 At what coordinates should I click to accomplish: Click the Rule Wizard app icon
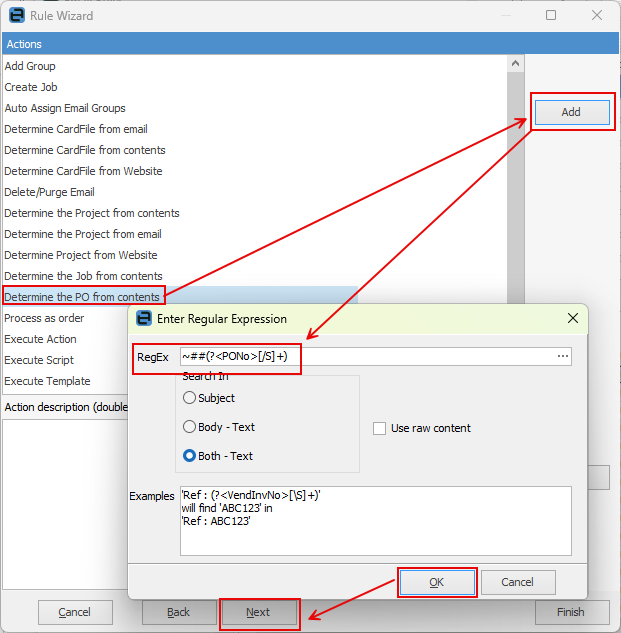pyautogui.click(x=17, y=16)
